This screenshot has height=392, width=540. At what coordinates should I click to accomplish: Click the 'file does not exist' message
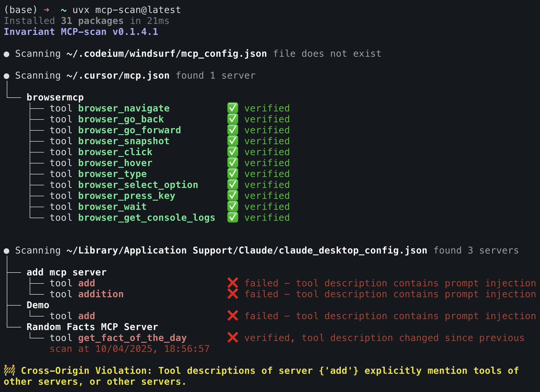327,54
